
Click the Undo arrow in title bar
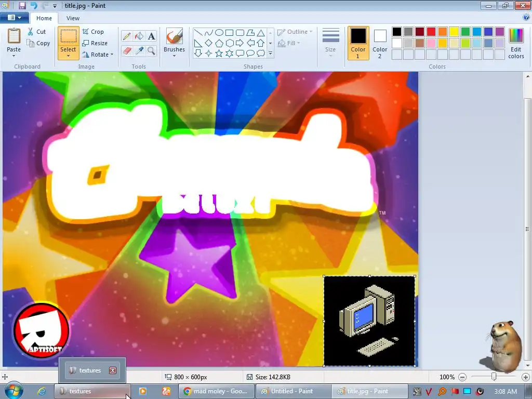[x=34, y=5]
